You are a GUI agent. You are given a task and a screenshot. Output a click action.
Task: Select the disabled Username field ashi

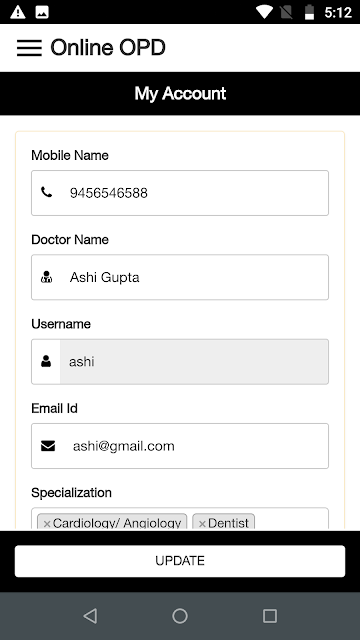click(180, 361)
